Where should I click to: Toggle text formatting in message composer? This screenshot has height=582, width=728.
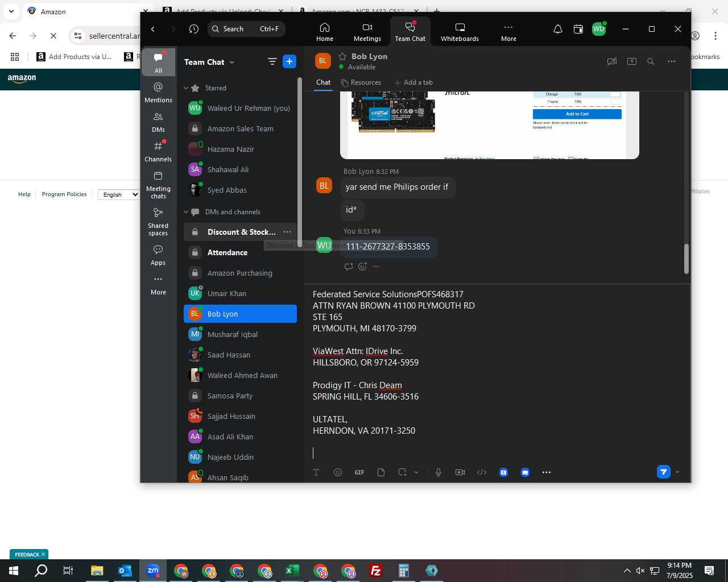coord(316,472)
